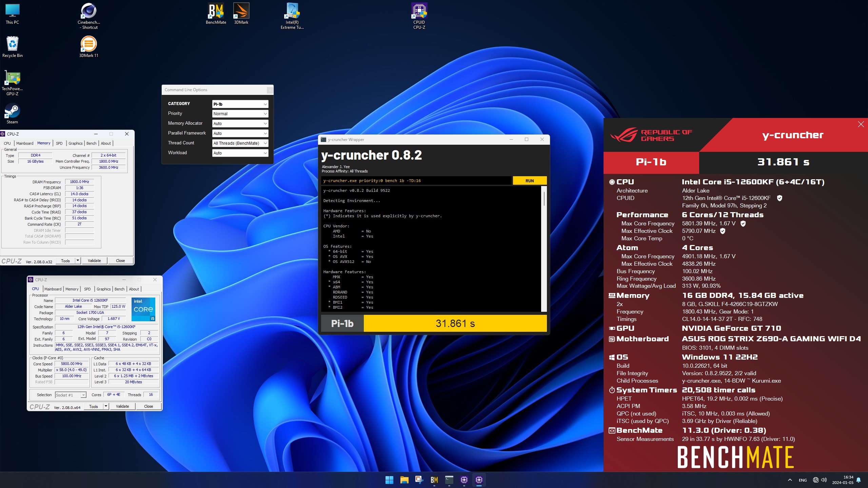Click the 'ASUS ROG STRIX Z690-A GAMING WIFI D4' text

771,339
